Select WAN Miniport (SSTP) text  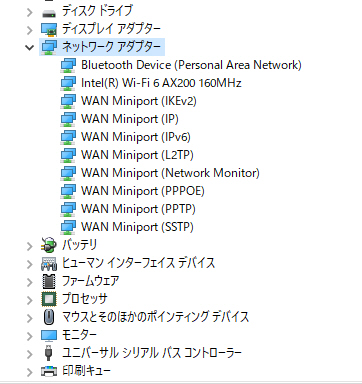coord(137,227)
